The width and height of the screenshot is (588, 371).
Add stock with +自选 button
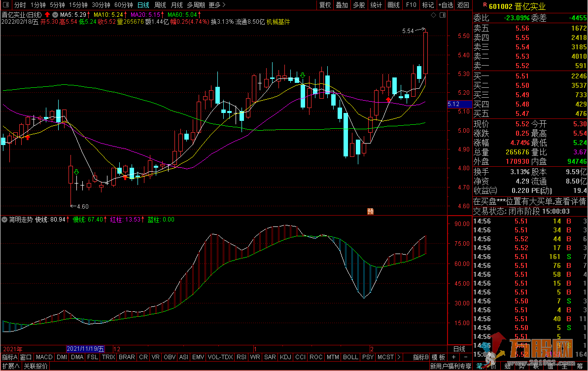[446, 5]
